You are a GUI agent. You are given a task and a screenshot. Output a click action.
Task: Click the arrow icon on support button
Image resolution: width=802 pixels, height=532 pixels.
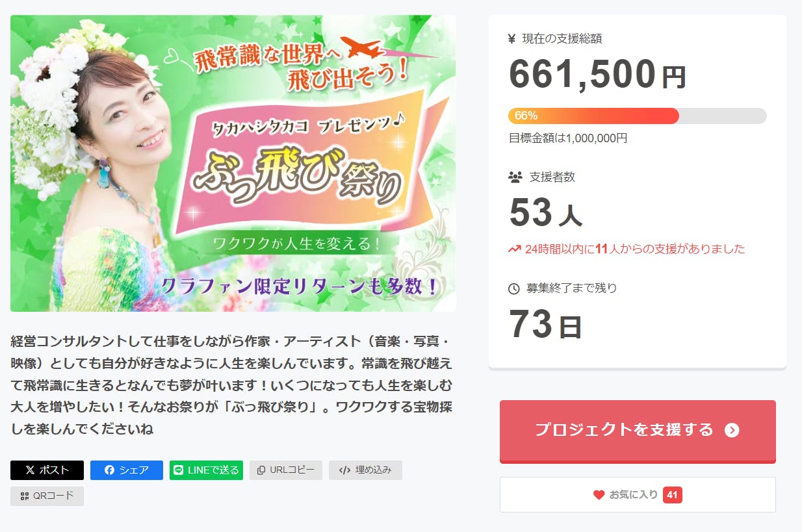pos(732,430)
